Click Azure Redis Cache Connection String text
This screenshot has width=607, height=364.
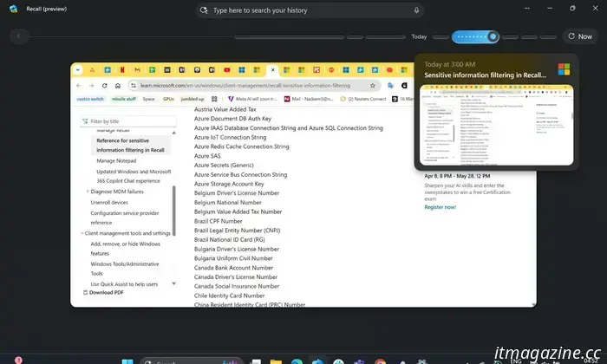click(242, 146)
